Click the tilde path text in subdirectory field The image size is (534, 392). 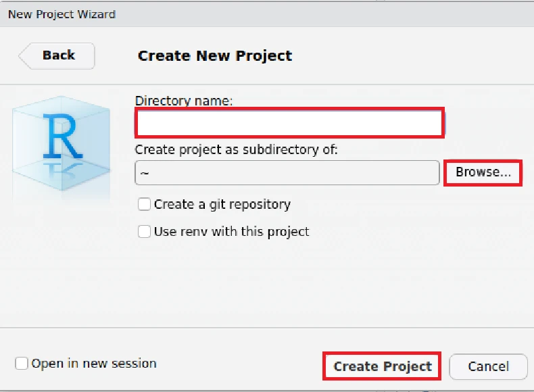pyautogui.click(x=145, y=173)
